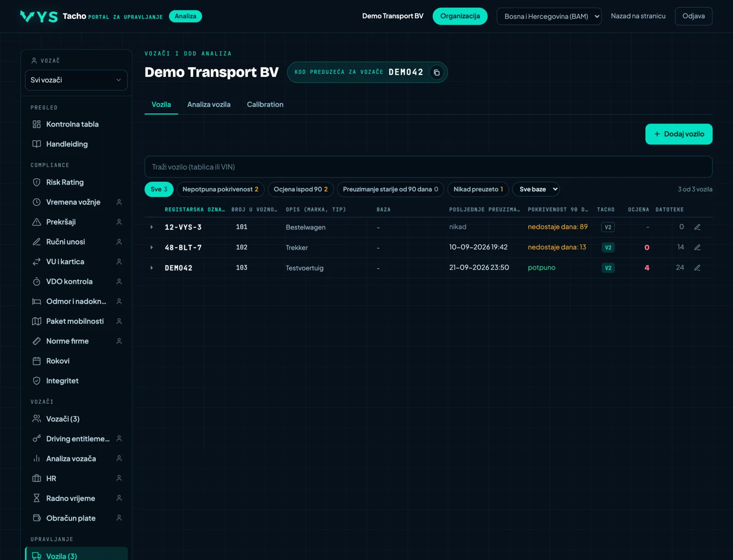Edit vehicle 48-BLT-7 with pencil icon
The width and height of the screenshot is (733, 560).
697,247
